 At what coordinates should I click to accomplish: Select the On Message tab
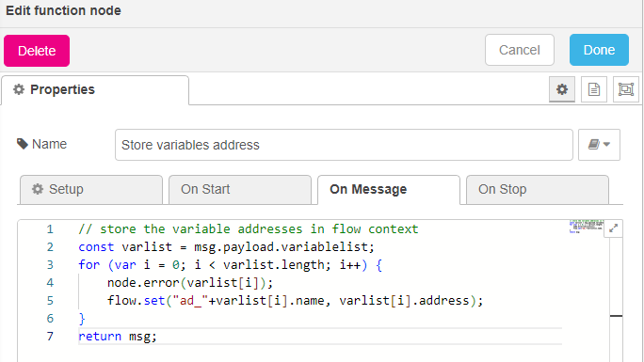[389, 189]
